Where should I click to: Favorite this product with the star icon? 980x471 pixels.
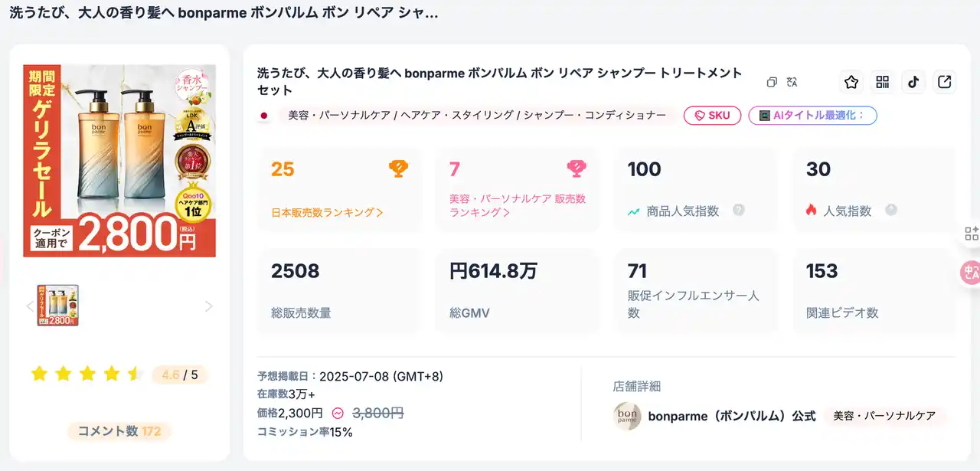[851, 83]
